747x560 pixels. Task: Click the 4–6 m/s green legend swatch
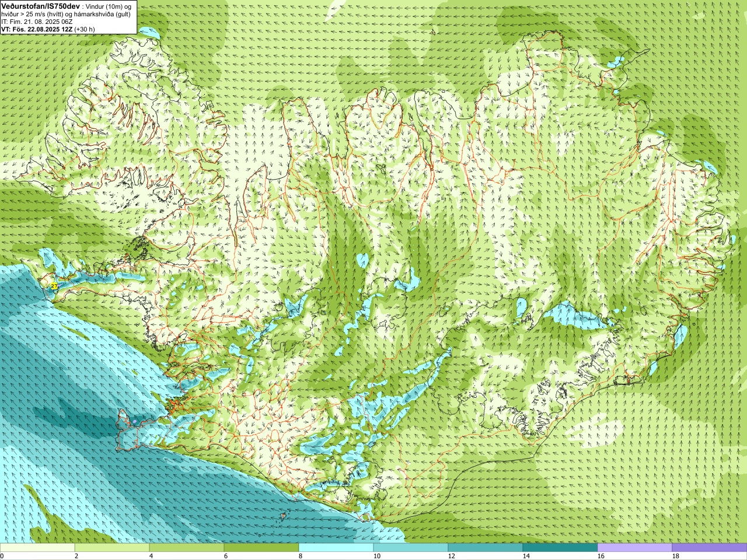(x=187, y=548)
